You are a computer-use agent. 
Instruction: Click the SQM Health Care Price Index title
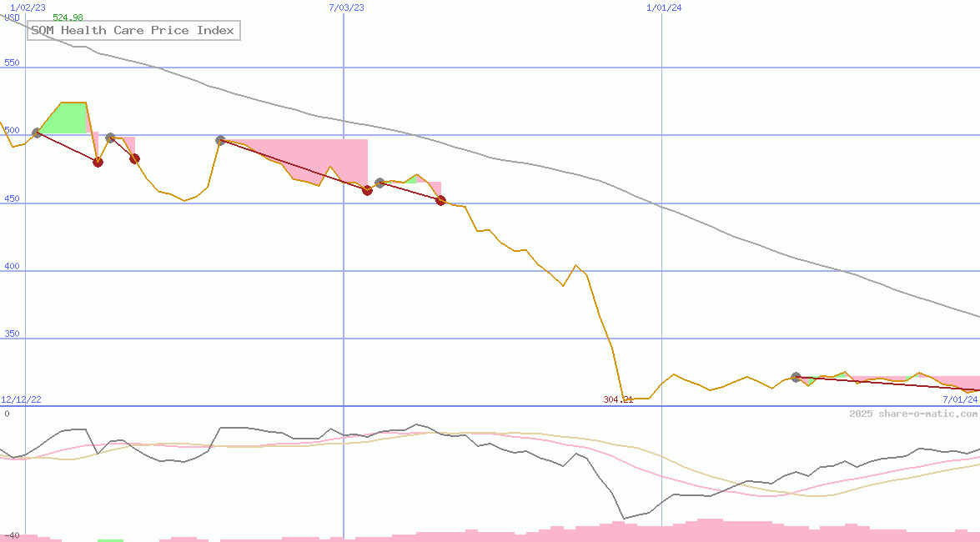pyautogui.click(x=133, y=31)
